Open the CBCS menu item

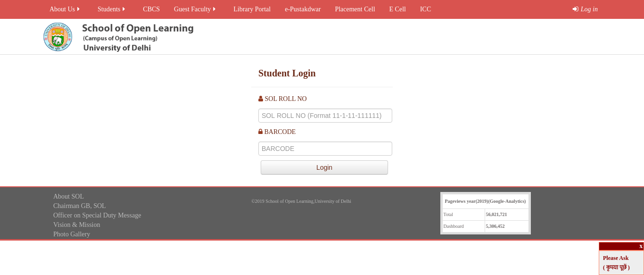pos(151,9)
